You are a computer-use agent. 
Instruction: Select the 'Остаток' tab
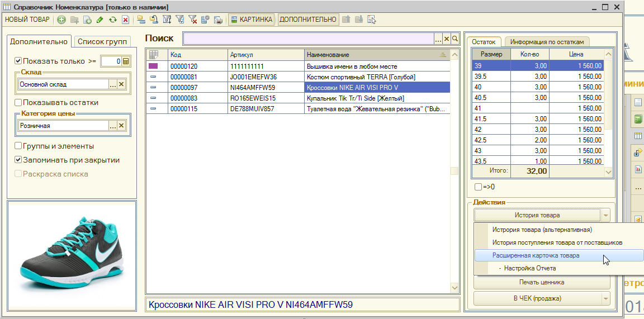pos(484,41)
